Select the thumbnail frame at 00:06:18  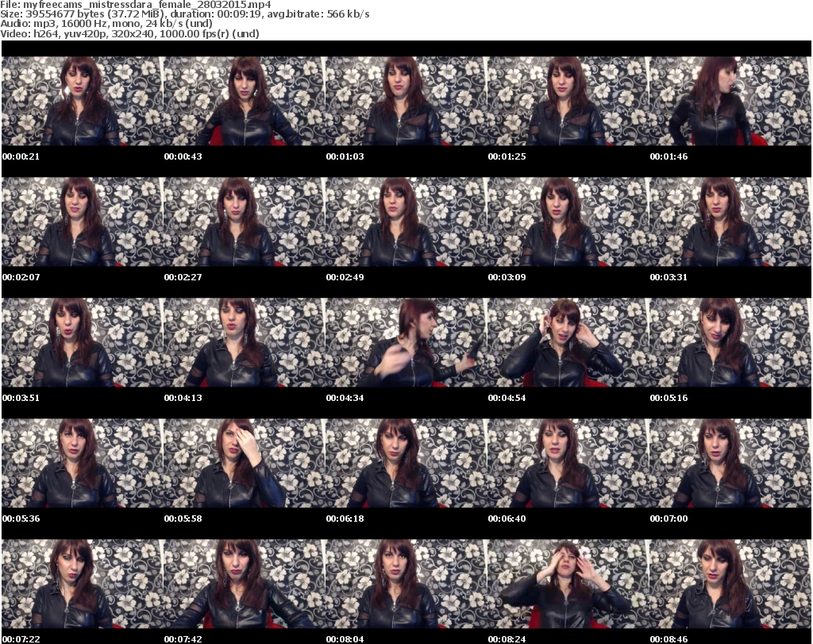(x=406, y=464)
